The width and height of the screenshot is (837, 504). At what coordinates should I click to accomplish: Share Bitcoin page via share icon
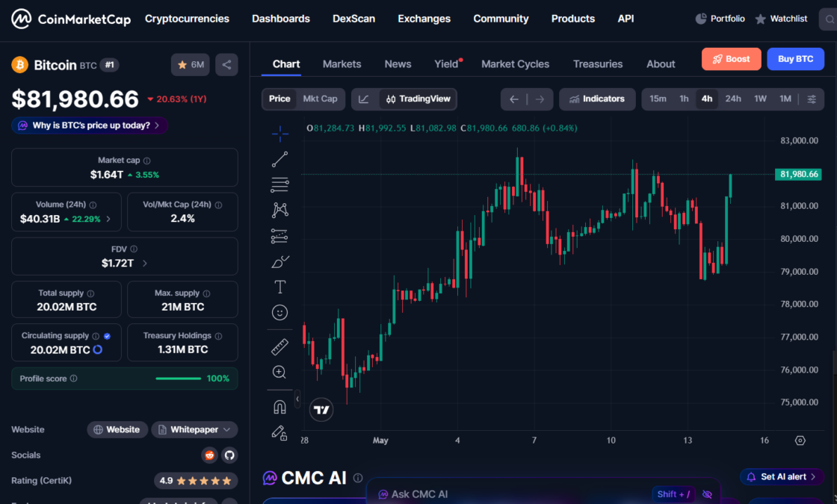(227, 65)
